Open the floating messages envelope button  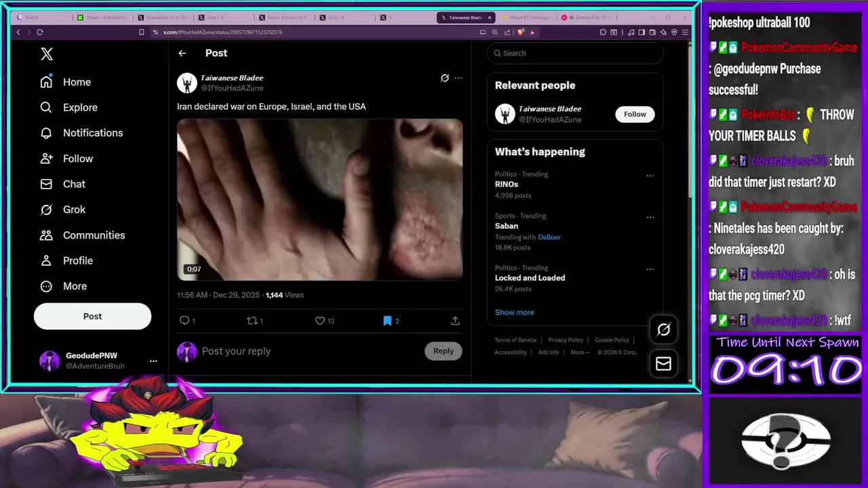(663, 364)
